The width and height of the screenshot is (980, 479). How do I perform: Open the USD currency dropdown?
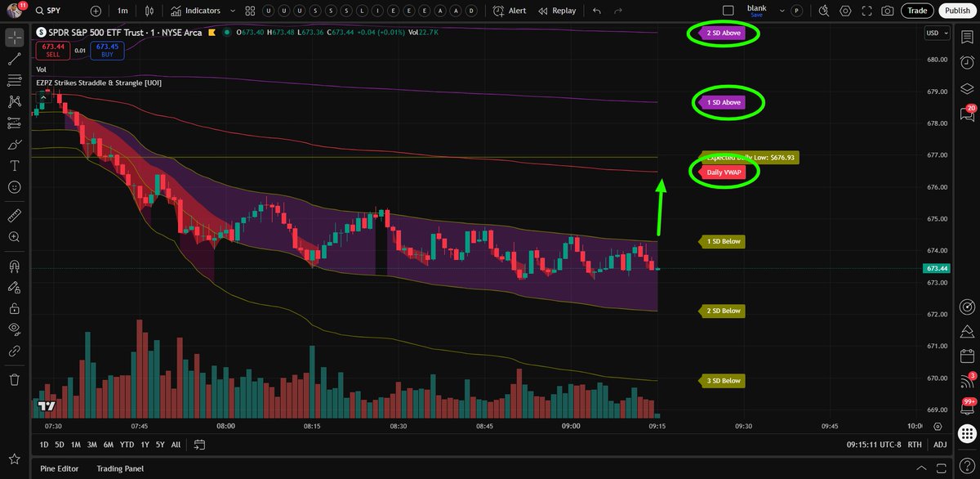point(937,33)
